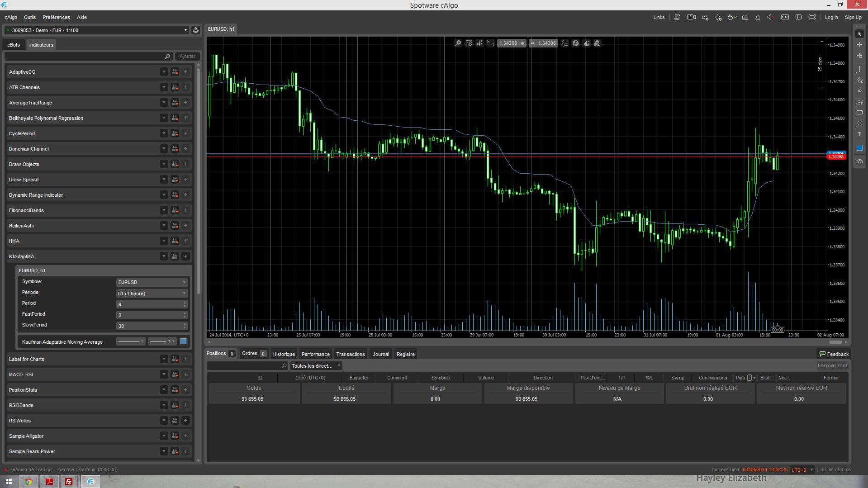Open UTC+0 timezone dropdown in status bar
The image size is (868, 488).
[802, 469]
